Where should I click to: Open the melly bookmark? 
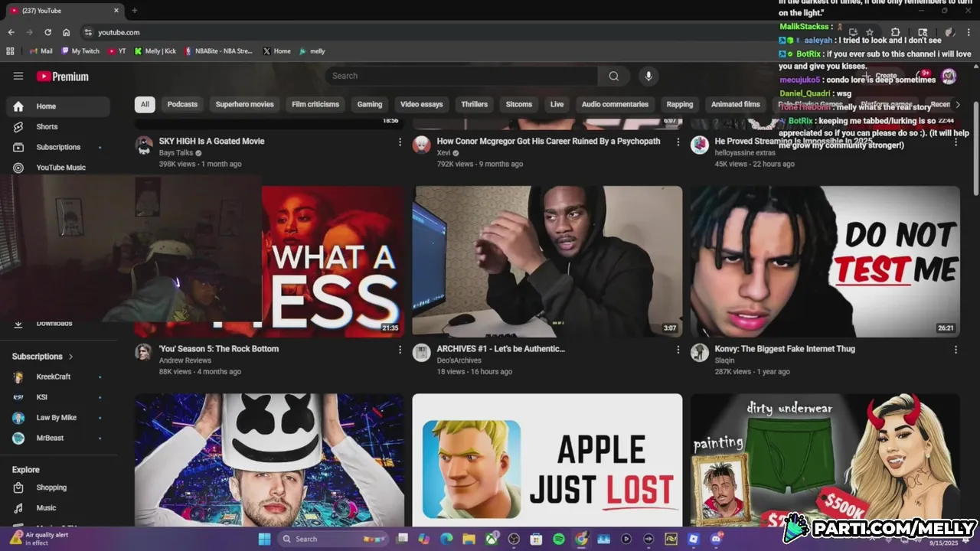coord(312,51)
